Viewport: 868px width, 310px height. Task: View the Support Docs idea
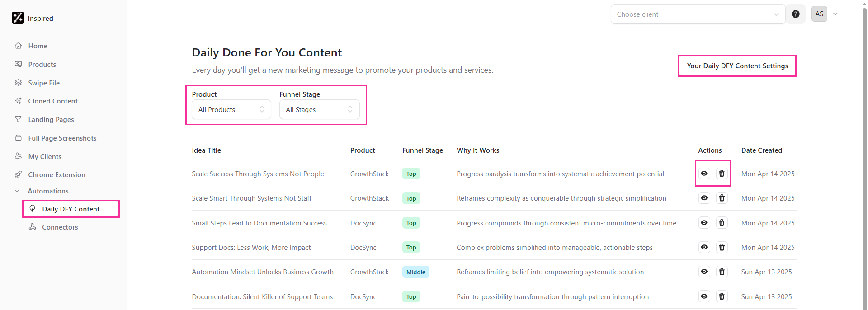704,247
